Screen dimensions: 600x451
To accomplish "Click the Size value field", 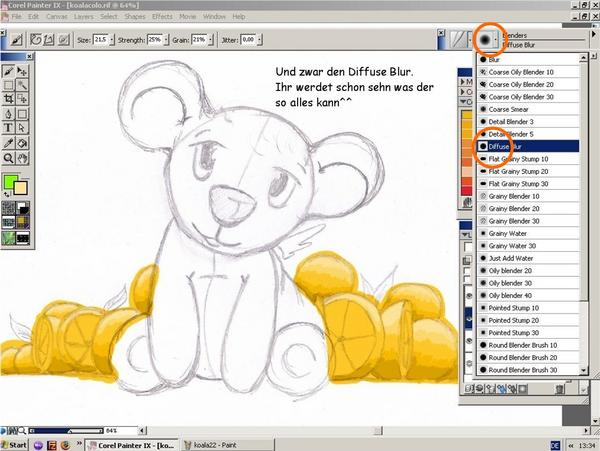I will pos(101,39).
